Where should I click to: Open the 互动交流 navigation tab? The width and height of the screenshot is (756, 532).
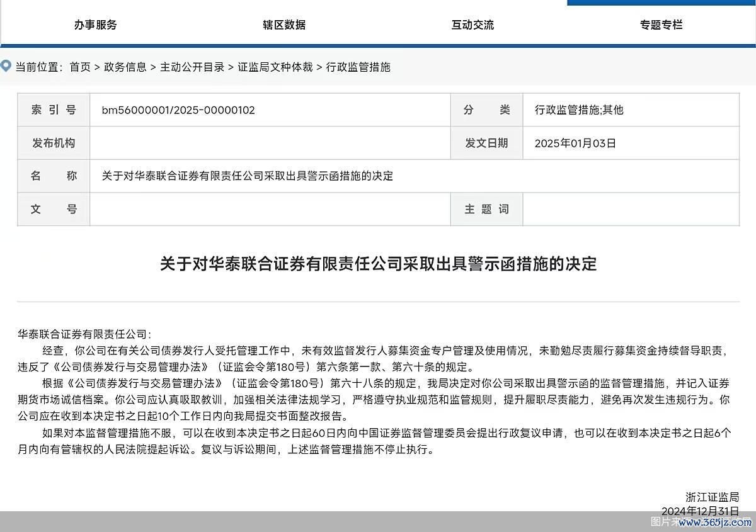[472, 25]
